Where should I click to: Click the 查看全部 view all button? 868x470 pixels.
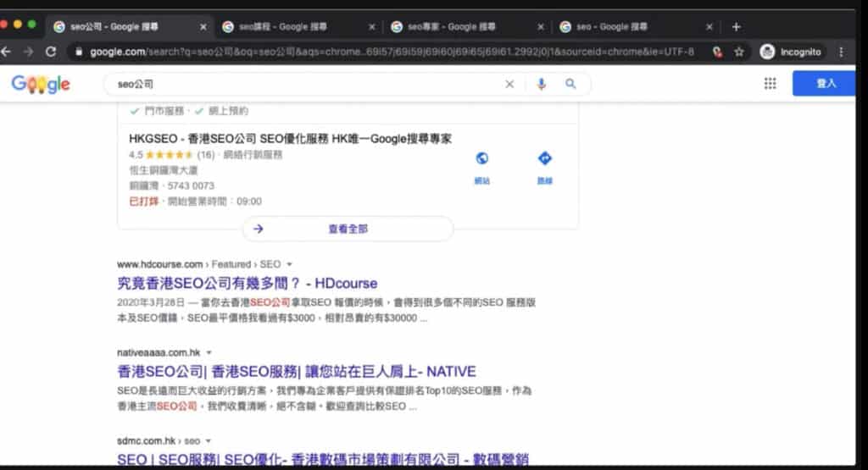[348, 229]
